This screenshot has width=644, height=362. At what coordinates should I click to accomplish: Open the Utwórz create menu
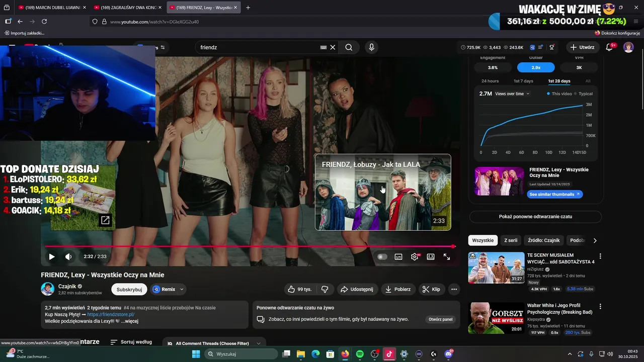(x=583, y=47)
